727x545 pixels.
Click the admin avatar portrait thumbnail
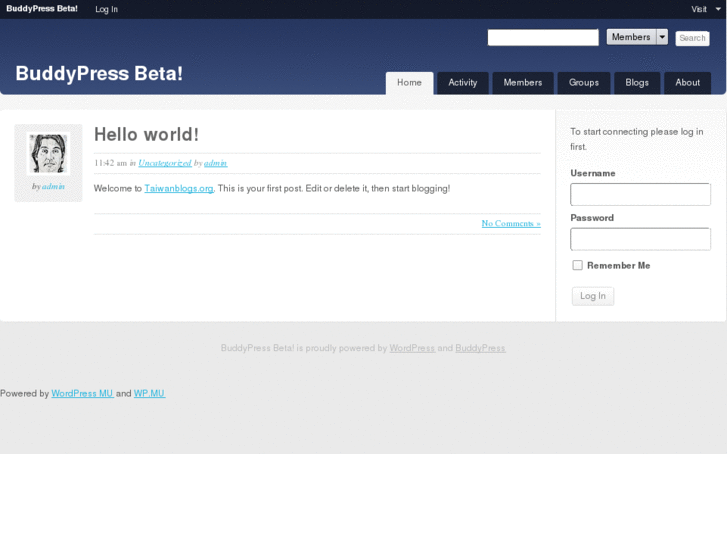[x=48, y=154]
